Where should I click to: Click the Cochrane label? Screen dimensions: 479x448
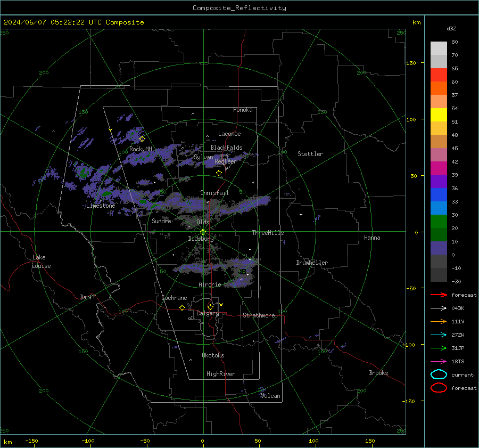click(x=174, y=298)
